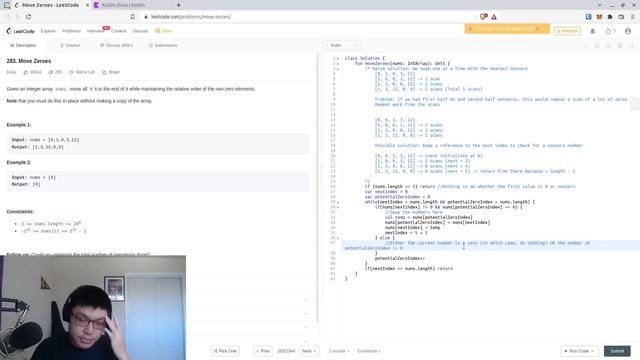Viewport: 640px width, 360px height.
Task: Click the bookmark icon in address bar
Action: [x=133, y=17]
